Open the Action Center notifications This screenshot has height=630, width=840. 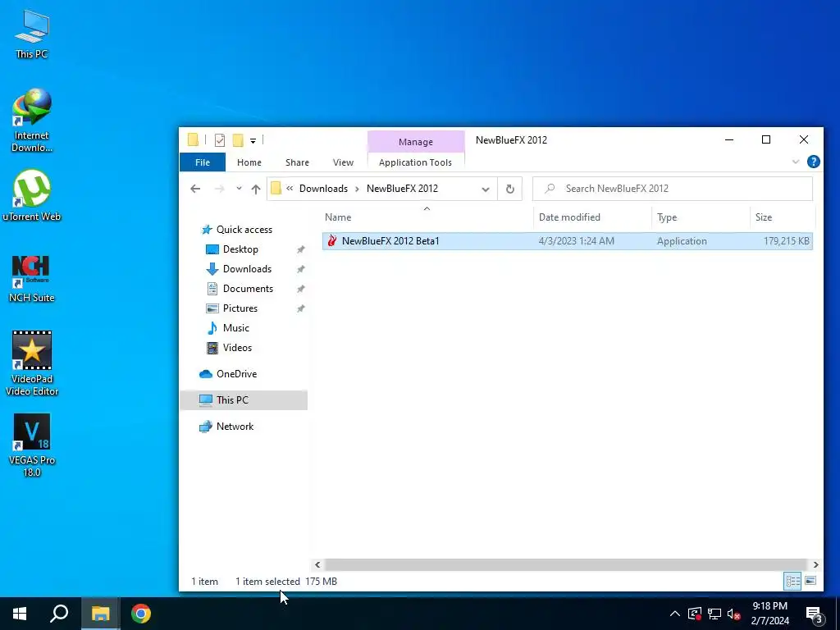point(815,614)
